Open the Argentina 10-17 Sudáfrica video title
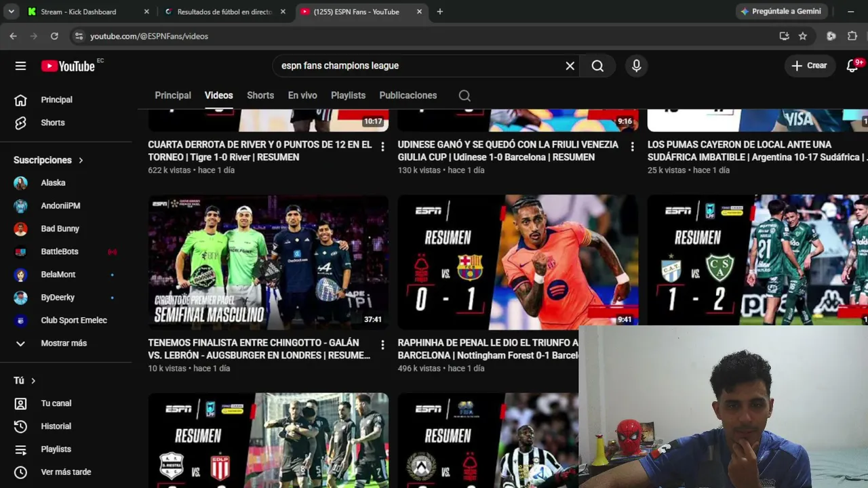This screenshot has width=868, height=488. (757, 150)
